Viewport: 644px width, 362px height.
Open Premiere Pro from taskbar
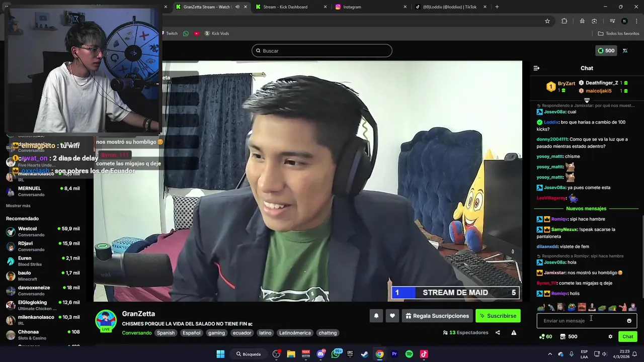(x=394, y=354)
